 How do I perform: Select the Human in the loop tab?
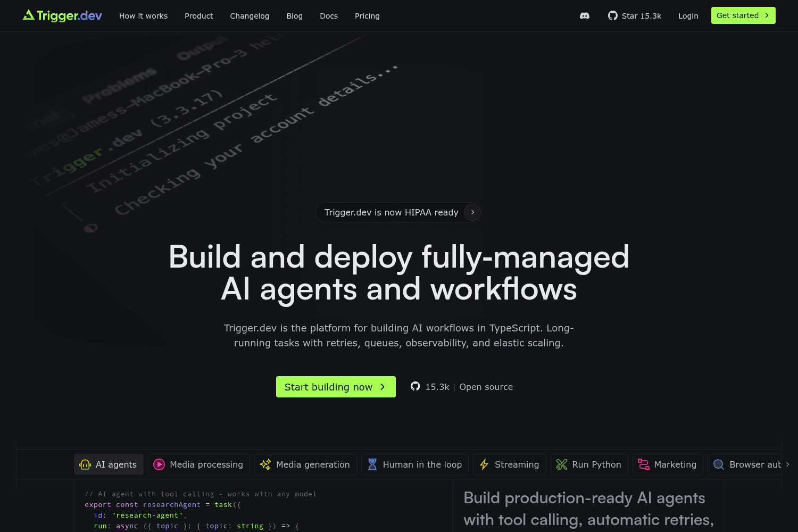point(415,464)
